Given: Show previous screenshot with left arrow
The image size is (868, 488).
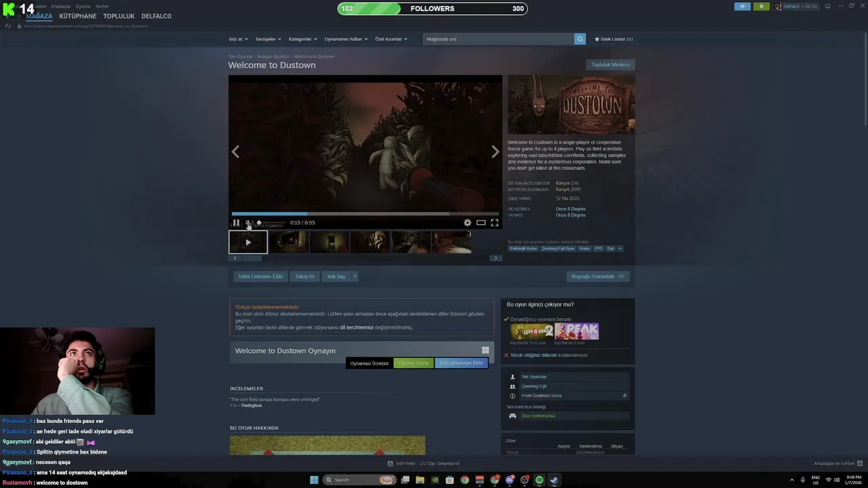Looking at the screenshot, I should tap(235, 152).
